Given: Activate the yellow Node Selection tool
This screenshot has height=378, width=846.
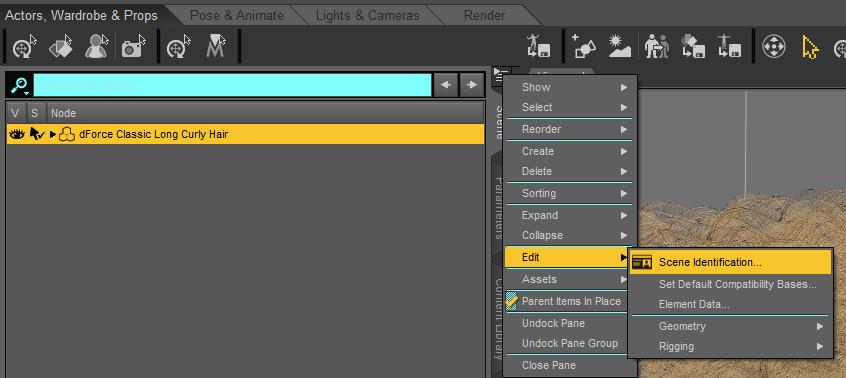Looking at the screenshot, I should pos(810,47).
